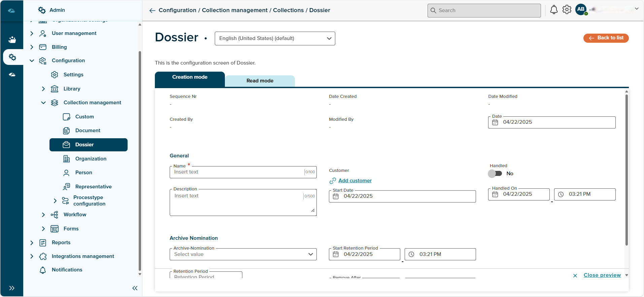Toggle the Handled switch

pos(495,174)
